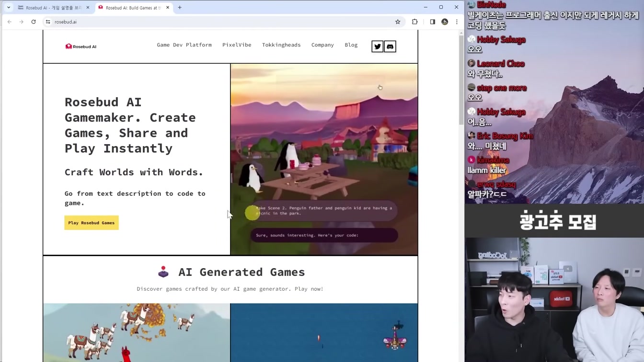Switch to first Rosebud AI tab
This screenshot has height=362, width=644.
click(54, 8)
